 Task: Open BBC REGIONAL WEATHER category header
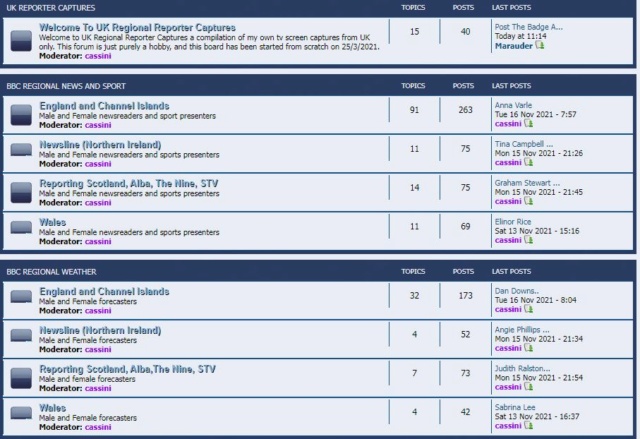pos(51,272)
